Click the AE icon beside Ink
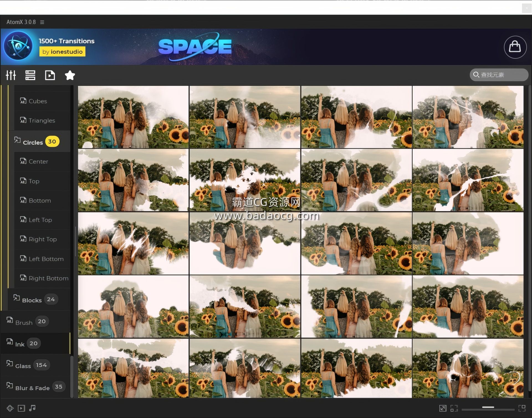The height and width of the screenshot is (418, 532). click(x=10, y=342)
